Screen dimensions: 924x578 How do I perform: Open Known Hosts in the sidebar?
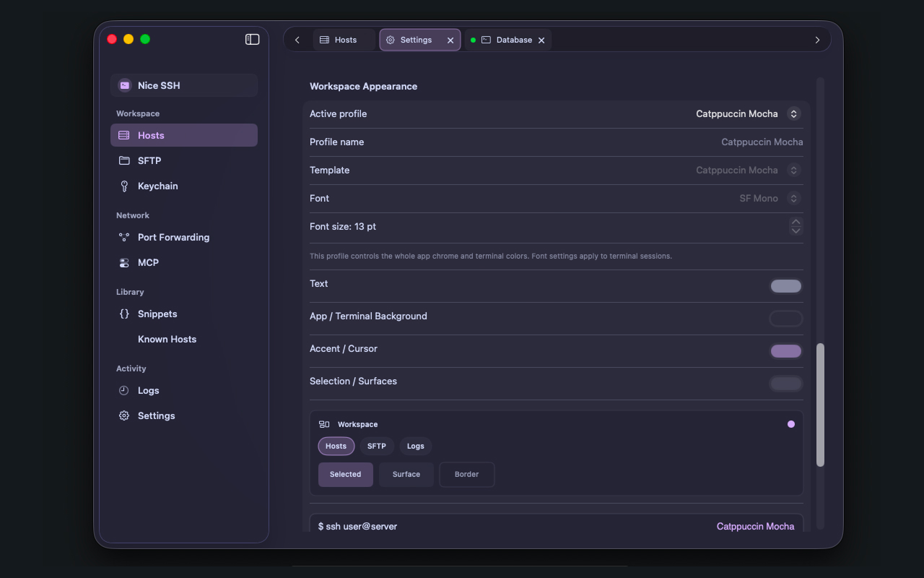pyautogui.click(x=184, y=339)
